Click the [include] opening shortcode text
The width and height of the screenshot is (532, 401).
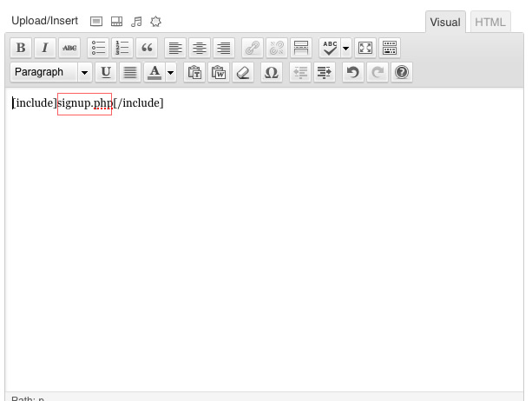coord(35,102)
